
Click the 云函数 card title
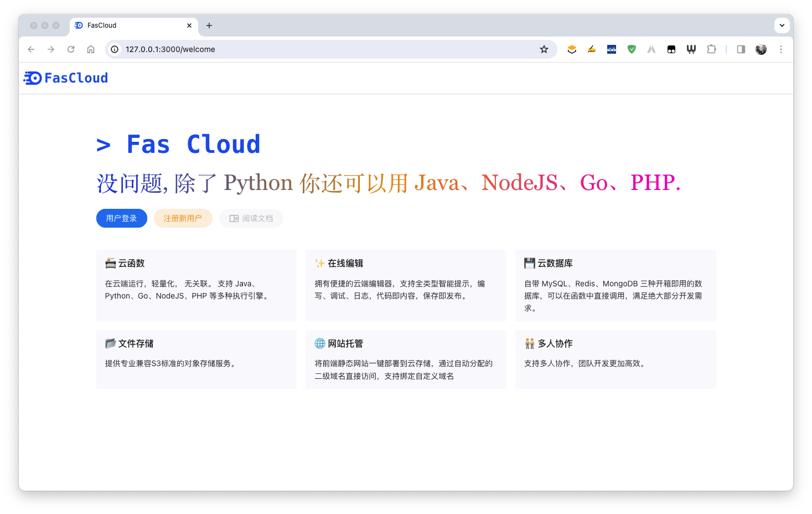tap(132, 263)
